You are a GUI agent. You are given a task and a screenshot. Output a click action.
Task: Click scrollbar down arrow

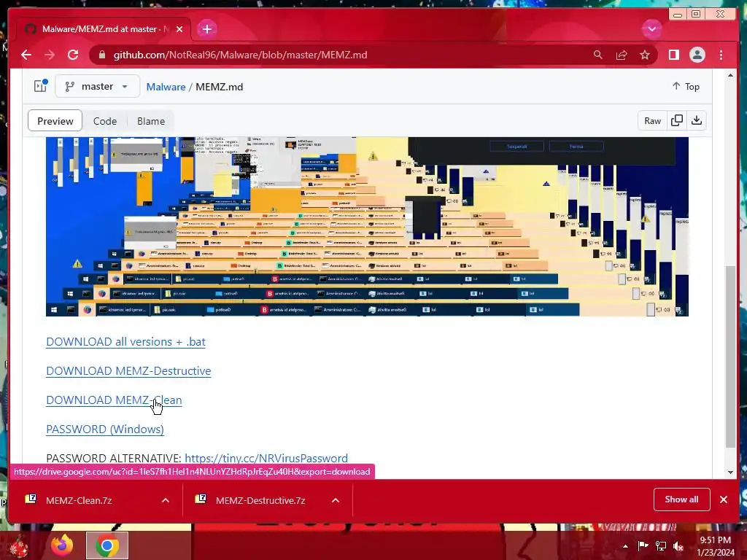(730, 472)
